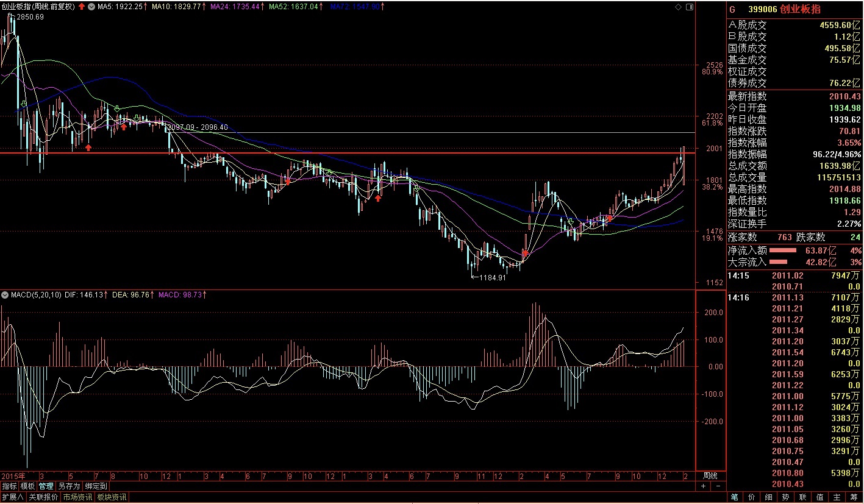Switch to the 模板 tab

tap(27, 486)
